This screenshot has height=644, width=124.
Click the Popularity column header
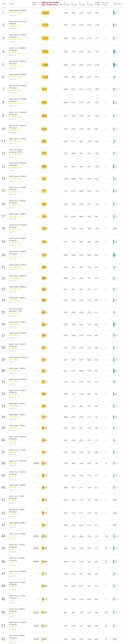pos(117,4)
